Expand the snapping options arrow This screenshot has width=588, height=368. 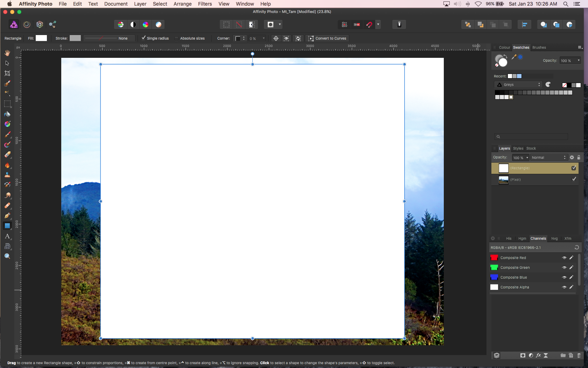pos(378,25)
